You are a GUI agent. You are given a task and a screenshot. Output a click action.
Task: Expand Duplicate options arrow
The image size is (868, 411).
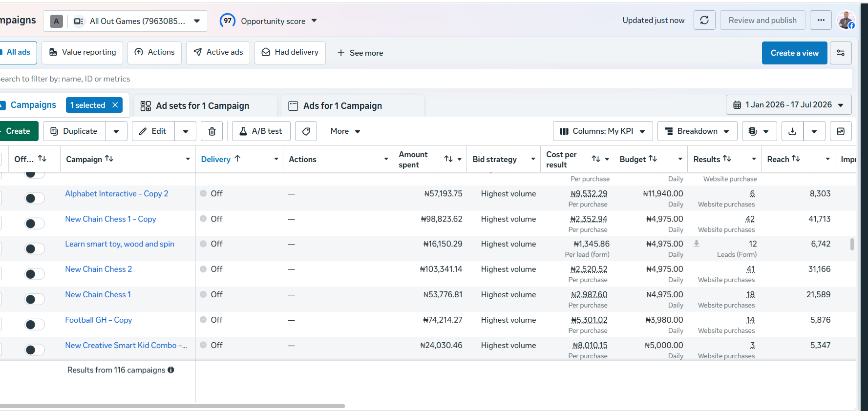click(x=116, y=131)
